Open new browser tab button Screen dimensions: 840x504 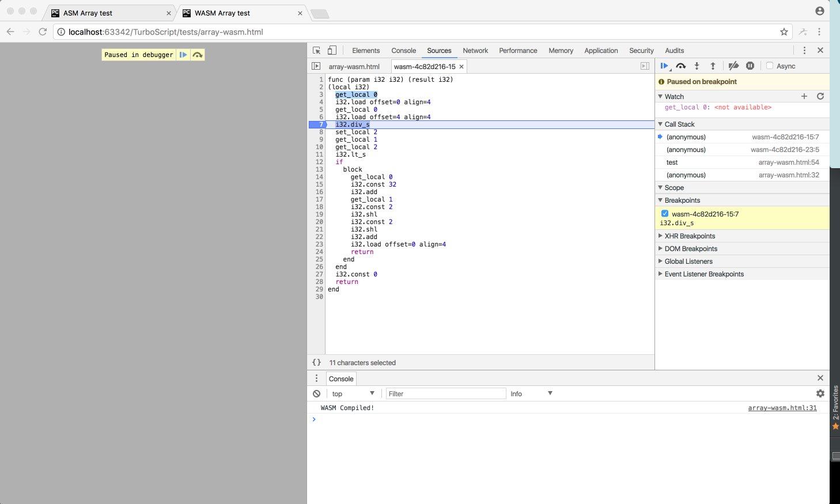(x=320, y=13)
